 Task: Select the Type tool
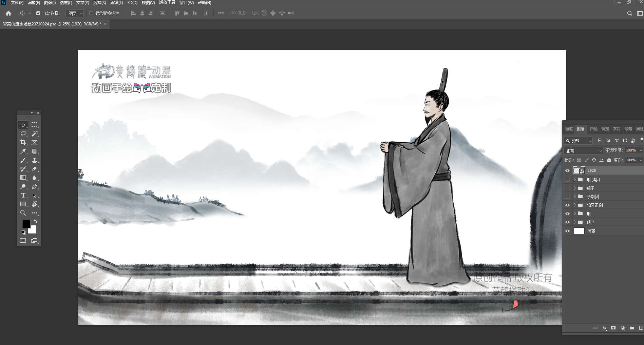click(23, 195)
